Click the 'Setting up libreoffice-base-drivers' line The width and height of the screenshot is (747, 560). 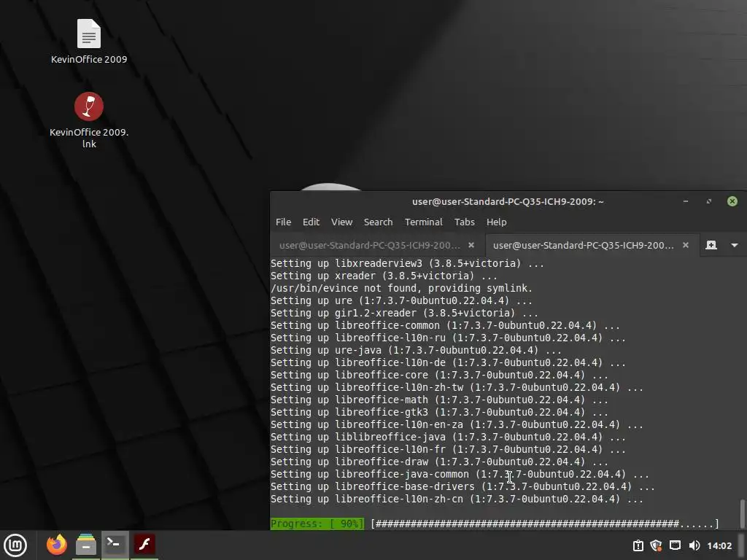click(462, 486)
